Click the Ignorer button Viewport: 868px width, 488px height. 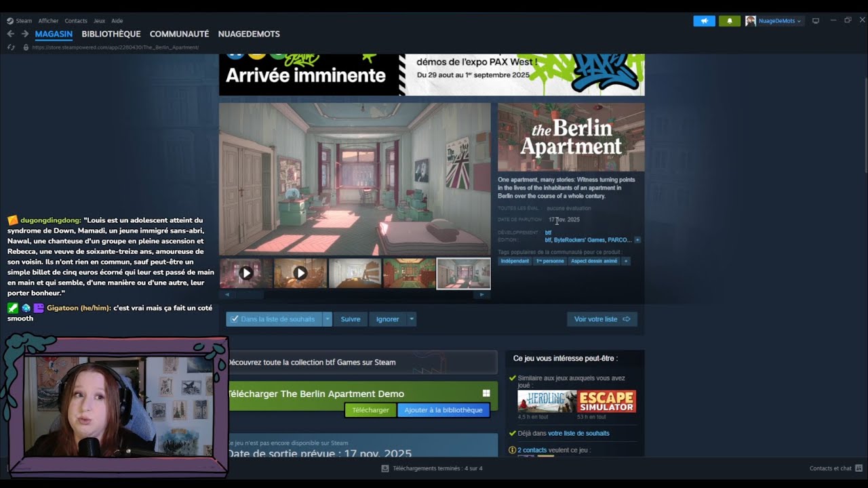[388, 319]
